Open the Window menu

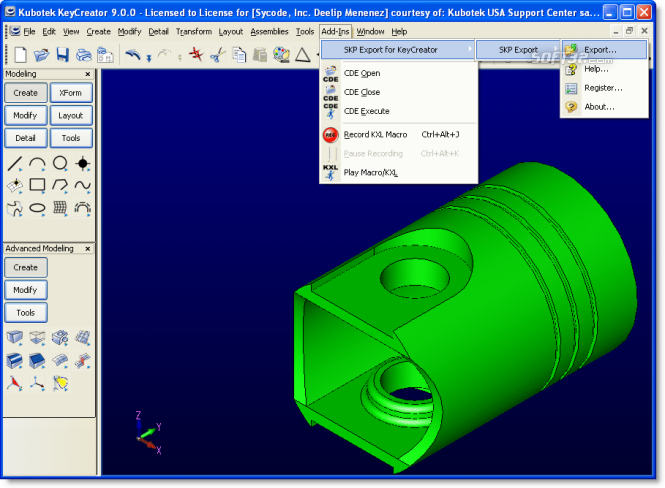[370, 31]
